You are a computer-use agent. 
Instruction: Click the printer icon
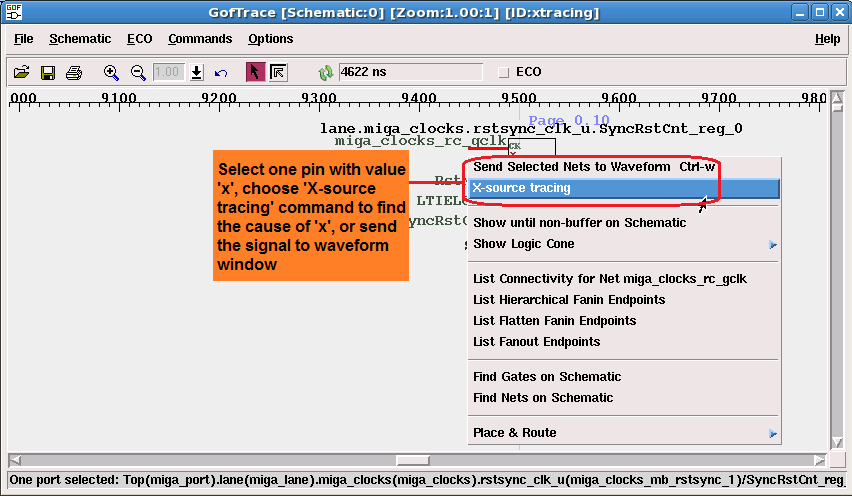pos(73,72)
